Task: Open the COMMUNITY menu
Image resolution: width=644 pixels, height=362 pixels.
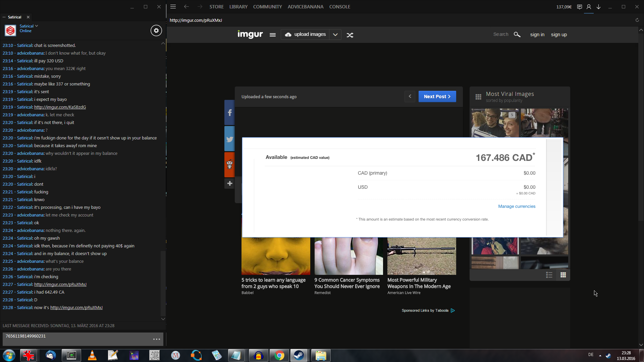Action: pos(267,7)
